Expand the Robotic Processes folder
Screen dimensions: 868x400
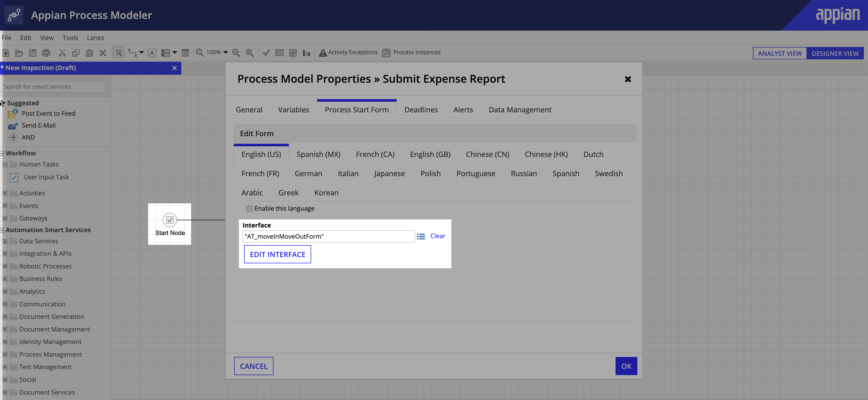pyautogui.click(x=5, y=266)
